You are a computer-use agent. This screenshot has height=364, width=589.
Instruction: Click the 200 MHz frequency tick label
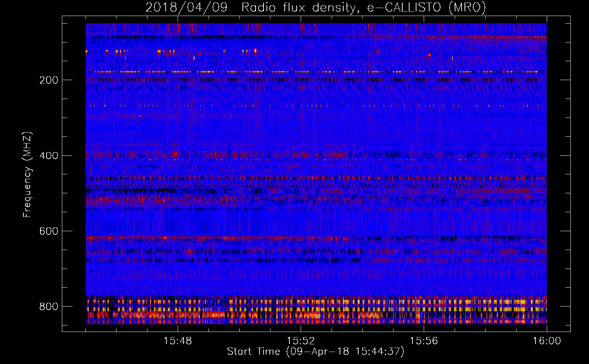pos(48,80)
